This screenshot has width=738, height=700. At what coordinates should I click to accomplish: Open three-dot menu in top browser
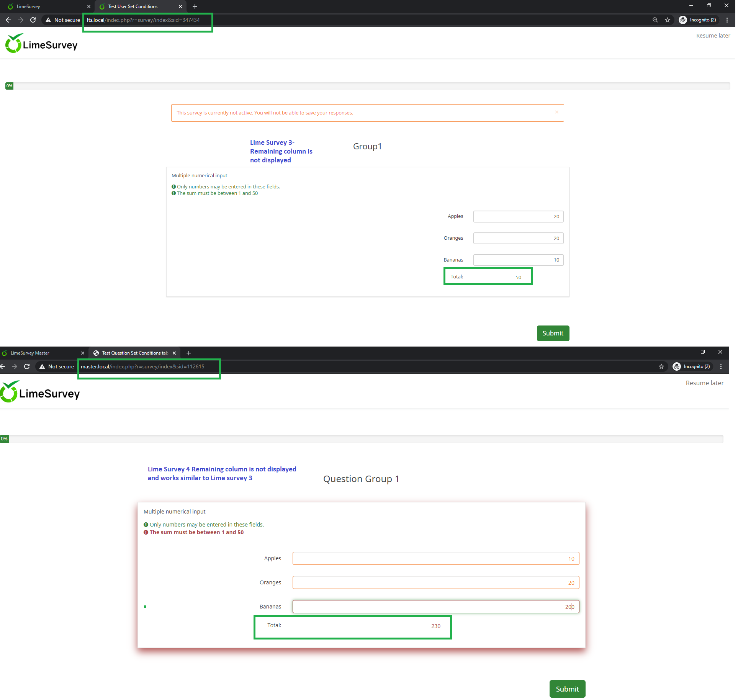[727, 20]
